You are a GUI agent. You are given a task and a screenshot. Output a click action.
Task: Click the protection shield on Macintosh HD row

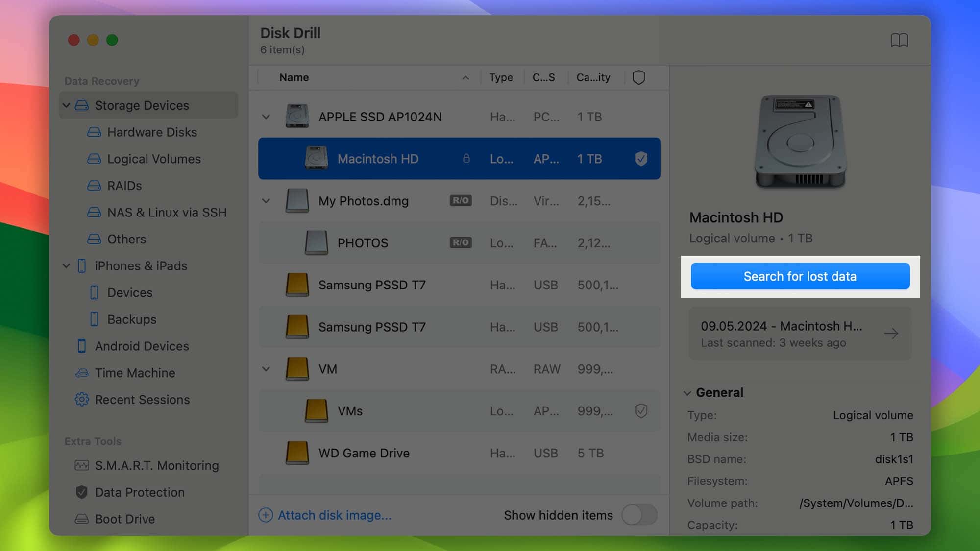pyautogui.click(x=640, y=159)
